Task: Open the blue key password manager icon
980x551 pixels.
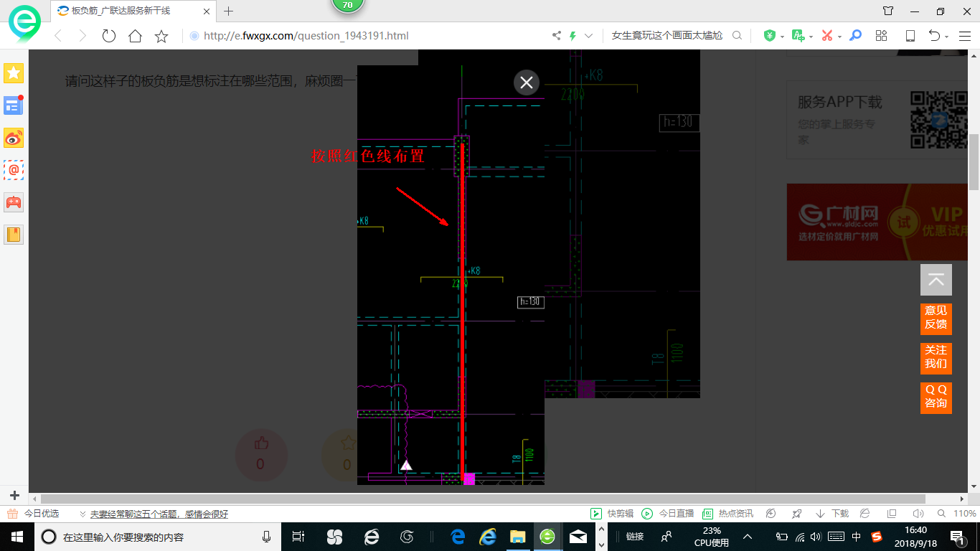Action: point(855,35)
